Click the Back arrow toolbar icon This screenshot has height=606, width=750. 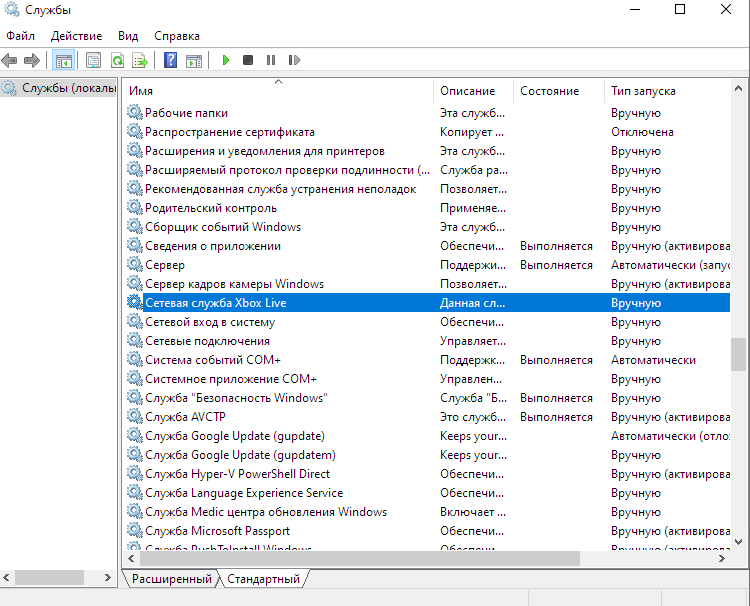point(10,60)
